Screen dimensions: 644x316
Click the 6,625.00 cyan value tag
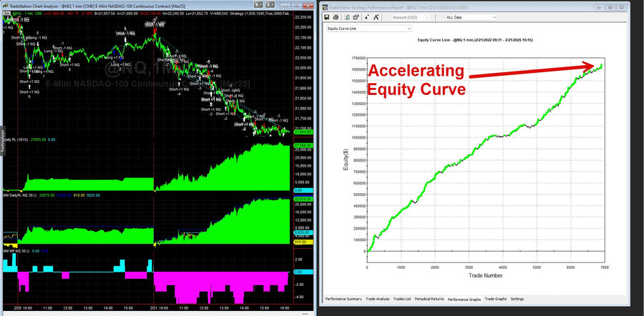tap(304, 232)
